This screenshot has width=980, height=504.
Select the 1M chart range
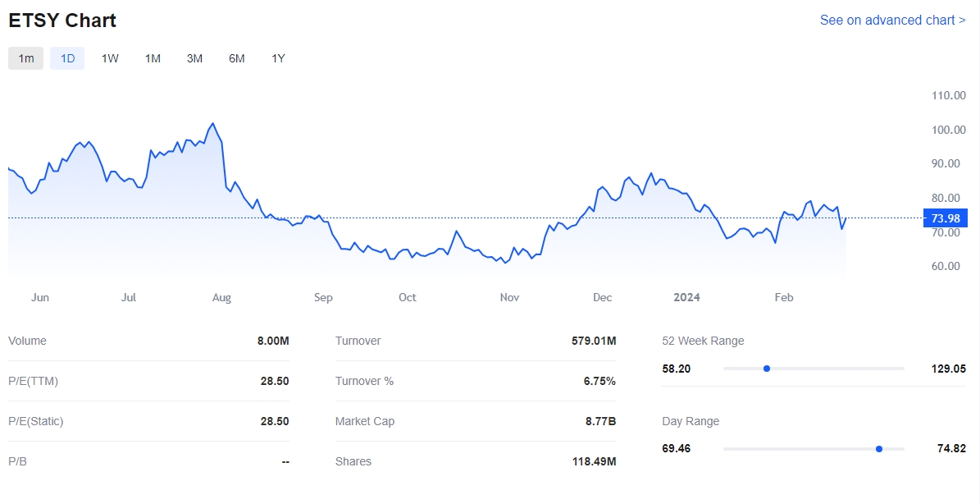[153, 58]
